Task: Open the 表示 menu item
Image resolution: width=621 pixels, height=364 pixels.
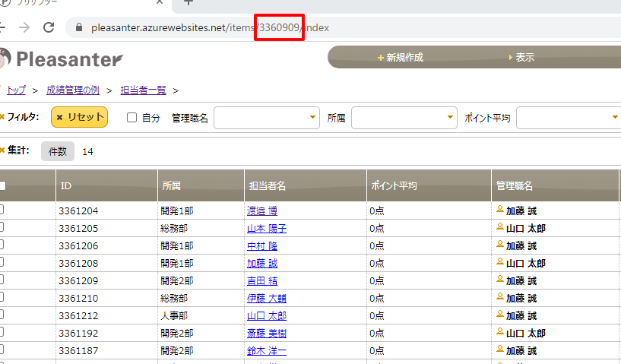Action: 521,58
